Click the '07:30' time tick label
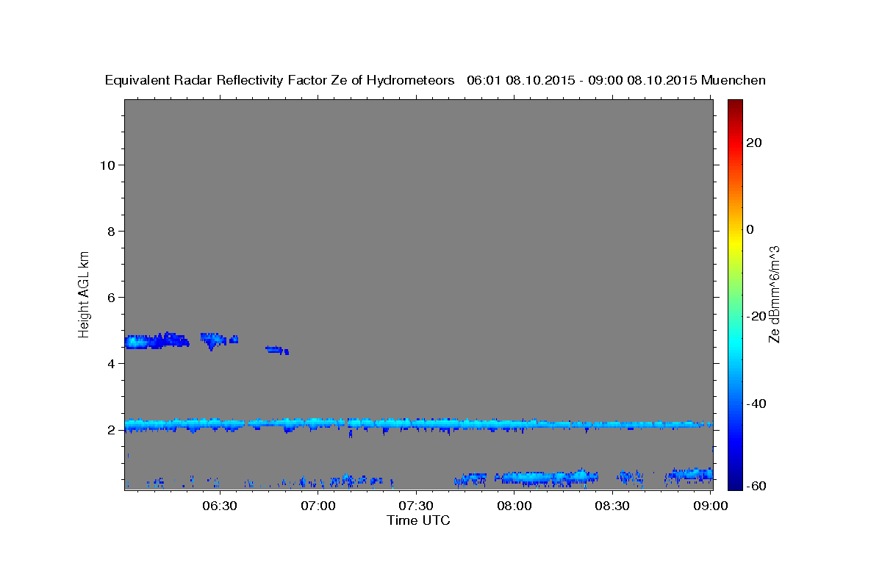Viewport: 882px width, 588px height. pos(417,506)
